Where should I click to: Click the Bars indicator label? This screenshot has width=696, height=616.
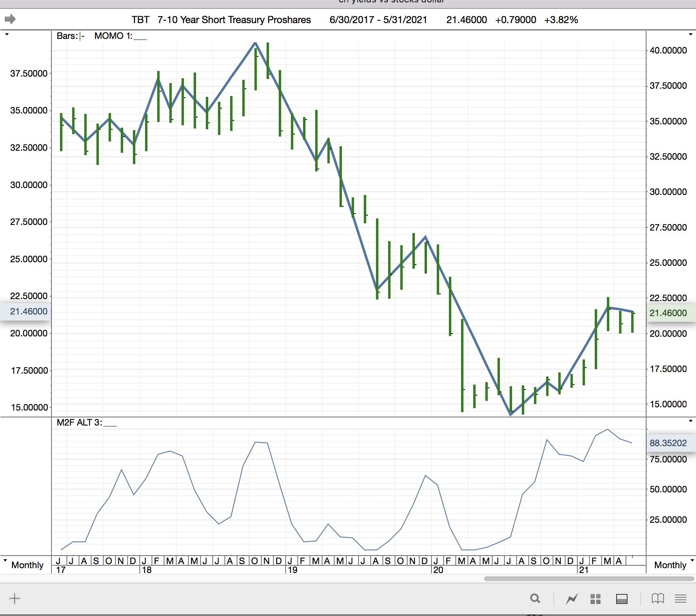pyautogui.click(x=70, y=36)
